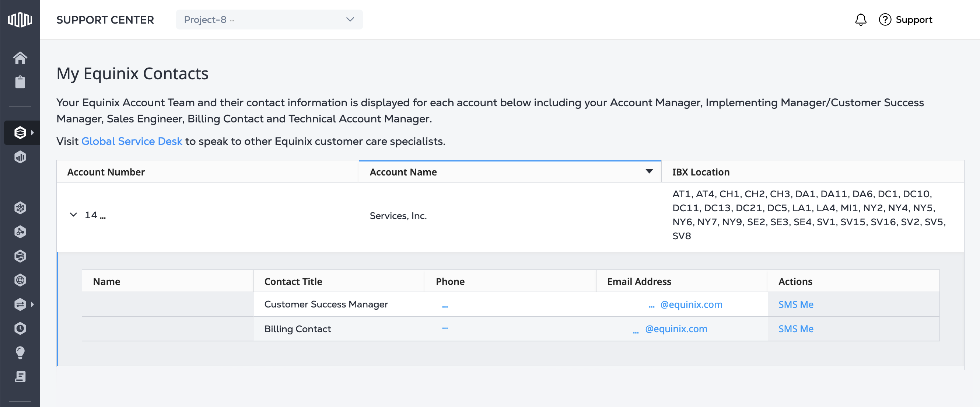
Task: Open the striped-layers hexagon icon in the sidebar
Action: [20, 256]
